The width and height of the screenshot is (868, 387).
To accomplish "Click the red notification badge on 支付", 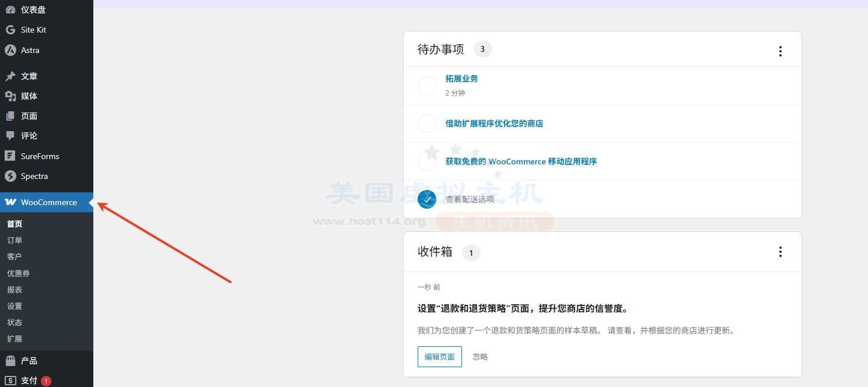I will [x=45, y=380].
